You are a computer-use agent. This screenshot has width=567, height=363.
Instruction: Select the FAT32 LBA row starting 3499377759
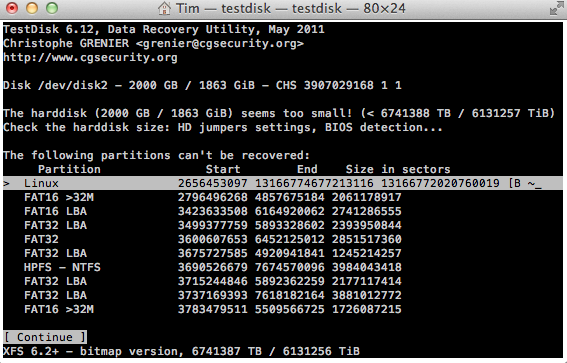pyautogui.click(x=213, y=225)
